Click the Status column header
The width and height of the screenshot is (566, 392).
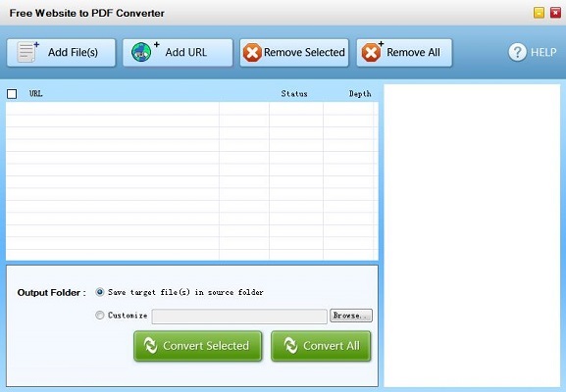coord(294,94)
